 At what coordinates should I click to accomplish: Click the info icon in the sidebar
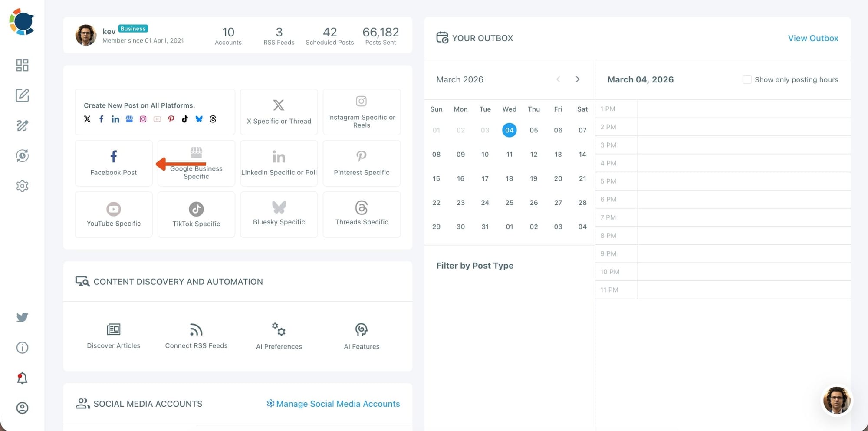tap(22, 347)
